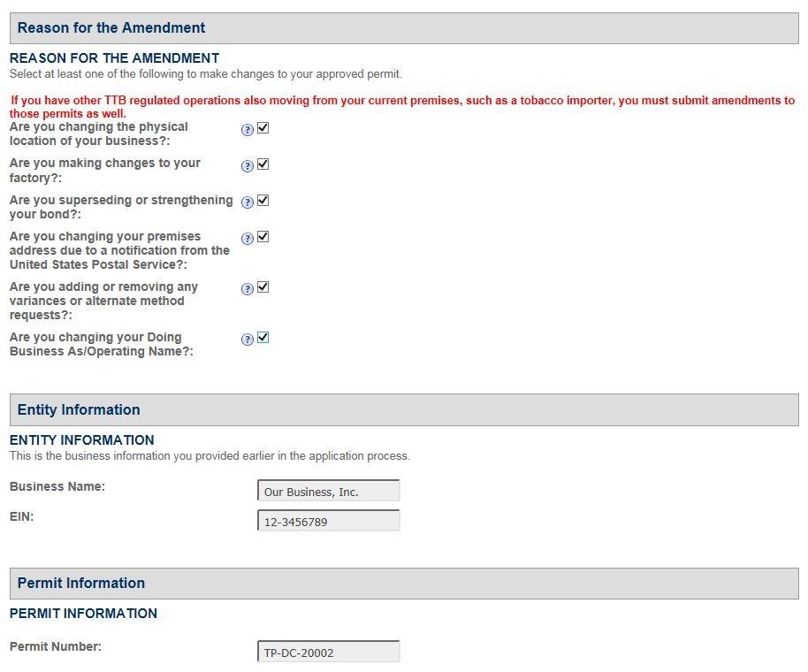Click help icon for physical location question
Screen dimensions: 808x672
(x=248, y=129)
